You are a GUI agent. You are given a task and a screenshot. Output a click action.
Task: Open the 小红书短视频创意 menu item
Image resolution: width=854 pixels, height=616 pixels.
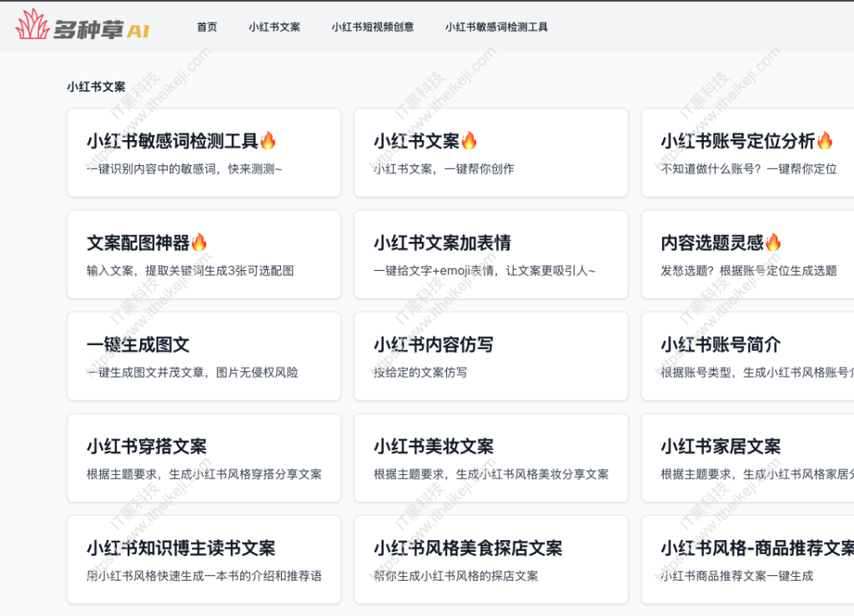[372, 27]
